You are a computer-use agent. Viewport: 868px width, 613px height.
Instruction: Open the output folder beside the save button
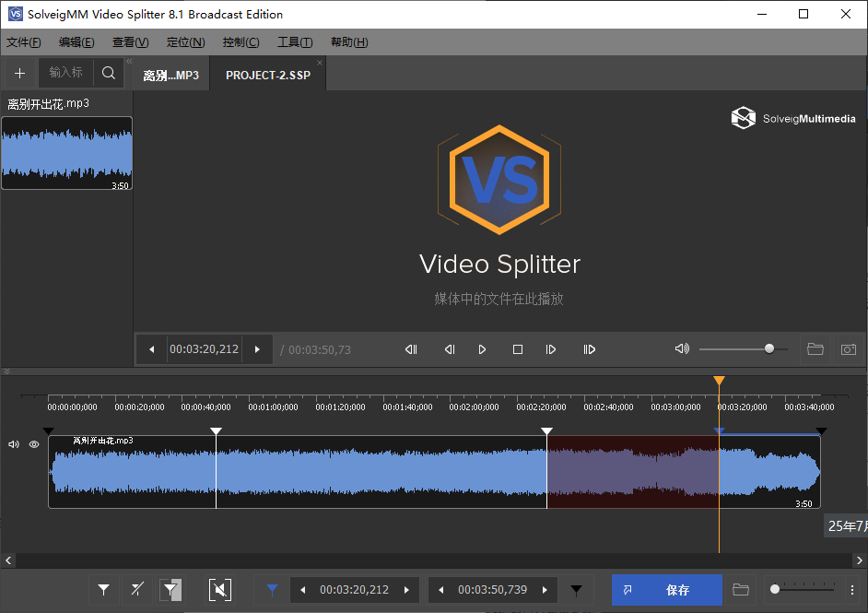coord(740,590)
